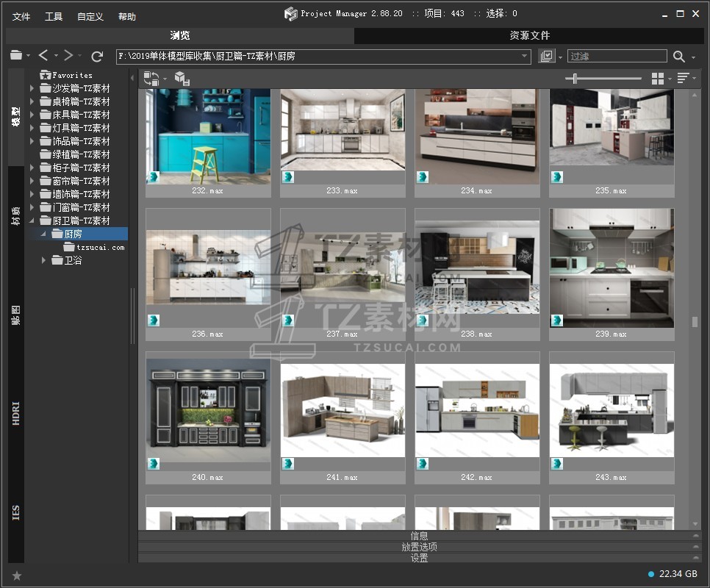Expand the 沙发篇-TZ素材 tree folder
This screenshot has height=588, width=710.
click(32, 88)
